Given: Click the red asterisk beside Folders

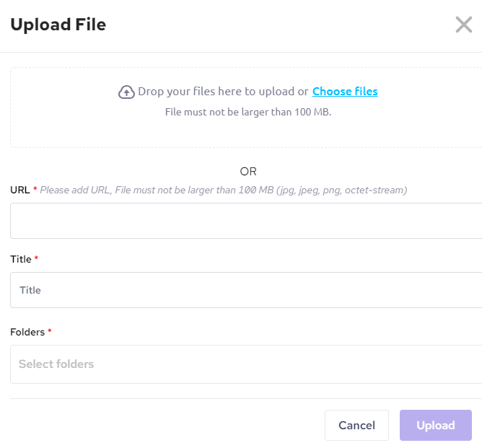Looking at the screenshot, I should tap(50, 331).
